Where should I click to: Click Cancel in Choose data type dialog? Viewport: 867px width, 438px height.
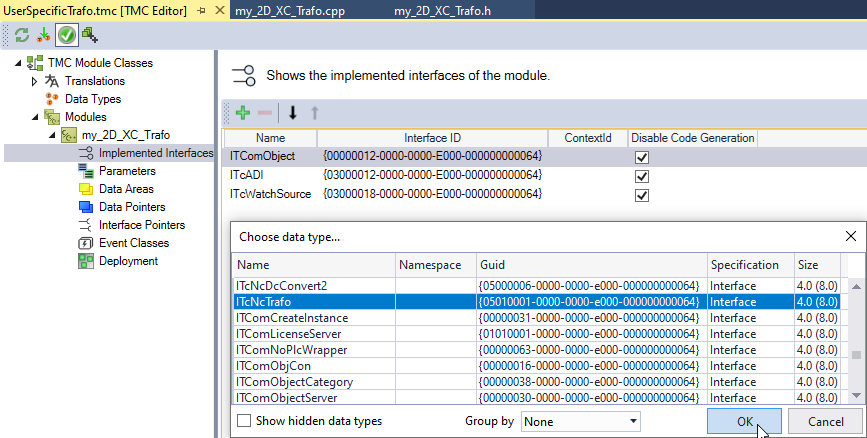click(826, 421)
